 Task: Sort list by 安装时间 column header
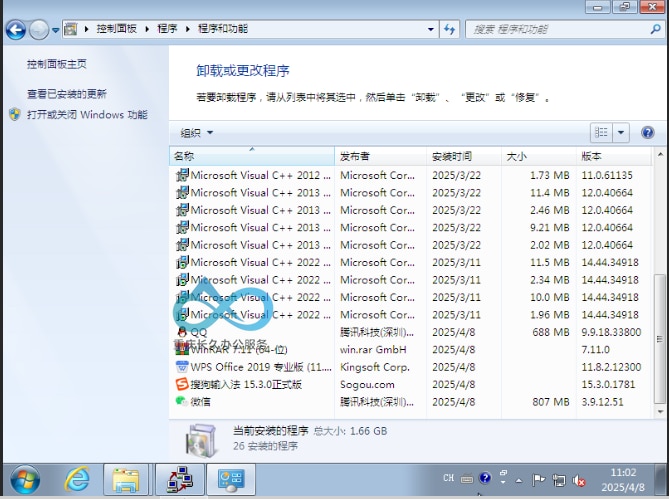(464, 156)
